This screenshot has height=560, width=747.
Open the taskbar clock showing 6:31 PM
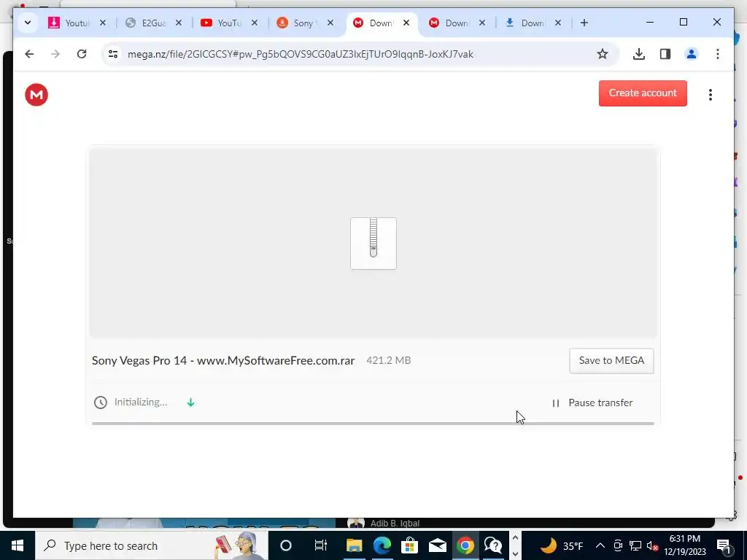pyautogui.click(x=685, y=545)
